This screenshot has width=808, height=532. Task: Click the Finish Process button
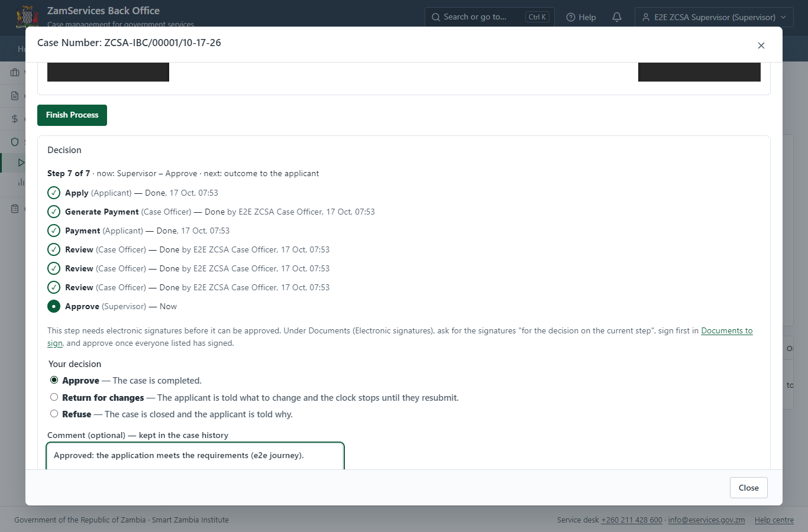click(x=72, y=115)
